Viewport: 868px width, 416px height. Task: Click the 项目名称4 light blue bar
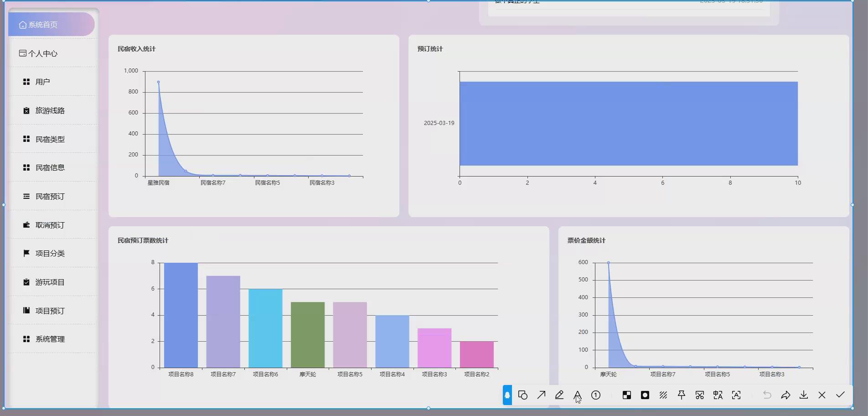pyautogui.click(x=392, y=341)
